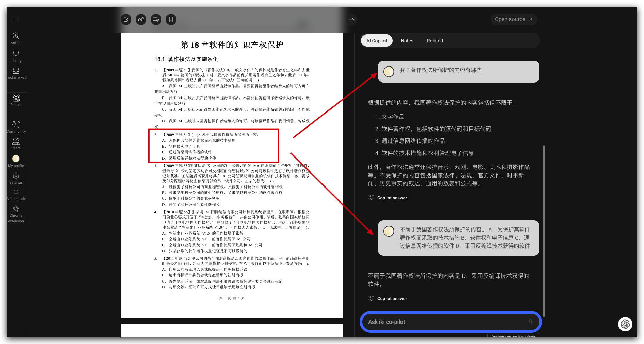Viewport: 644px width, 344px height.
Task: Open Chrome extension link in the sidebar
Action: click(16, 214)
